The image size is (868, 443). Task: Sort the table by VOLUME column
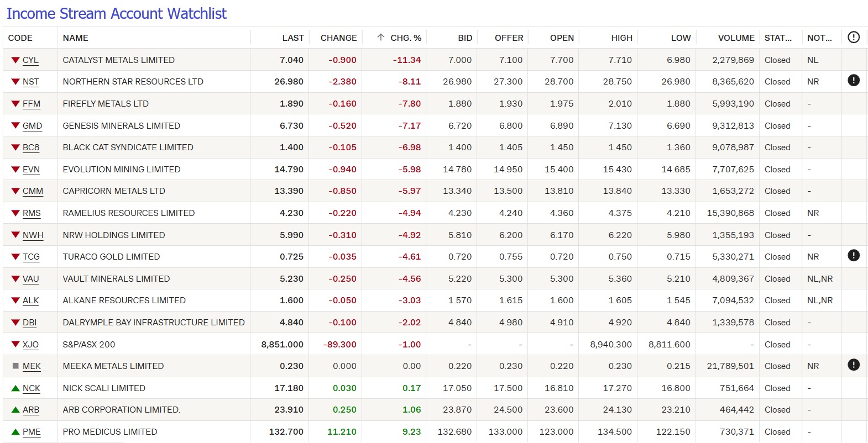point(736,38)
